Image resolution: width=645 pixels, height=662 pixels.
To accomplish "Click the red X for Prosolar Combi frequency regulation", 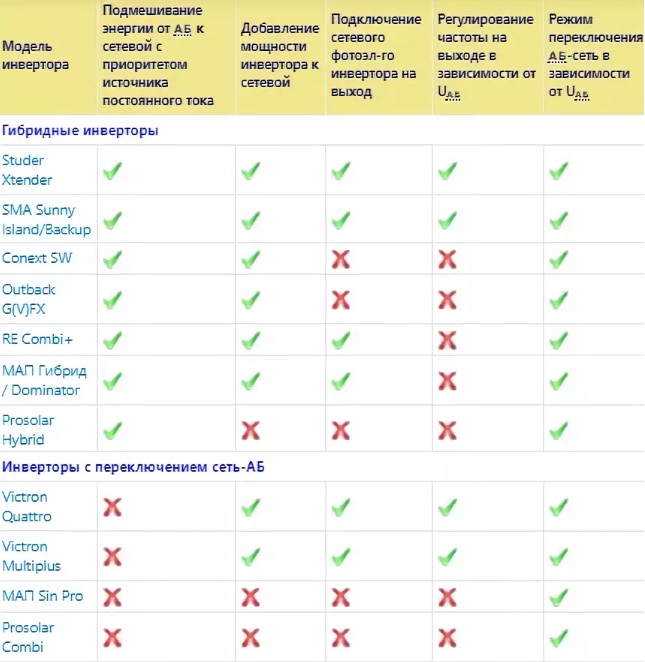I will [x=447, y=637].
